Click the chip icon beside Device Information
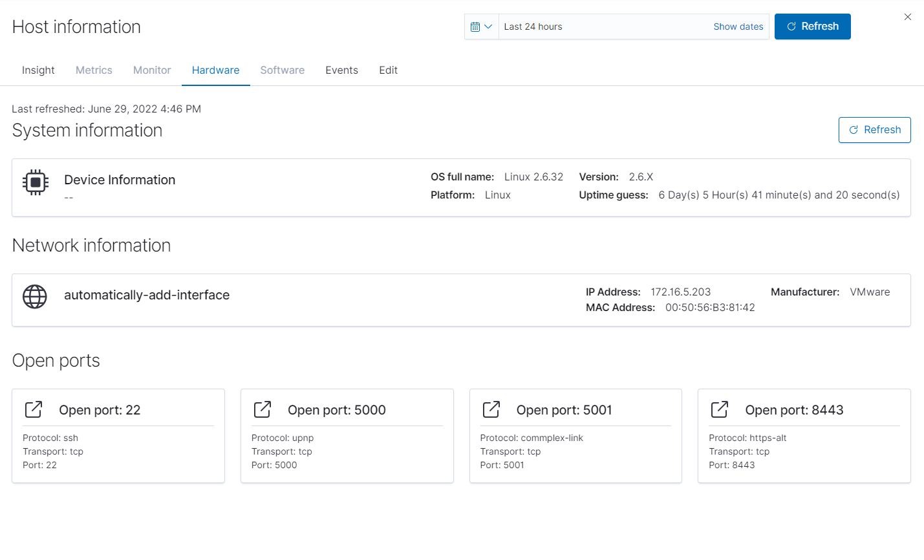924x560 pixels. 36,182
